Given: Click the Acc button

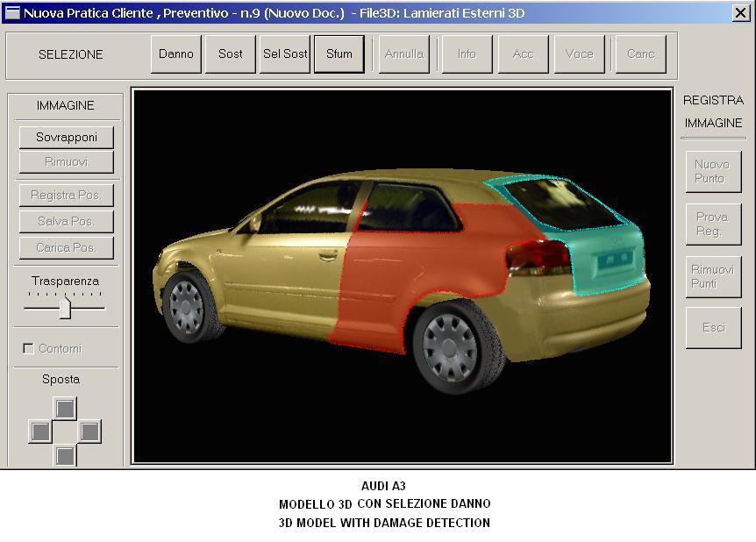Looking at the screenshot, I should pyautogui.click(x=523, y=54).
